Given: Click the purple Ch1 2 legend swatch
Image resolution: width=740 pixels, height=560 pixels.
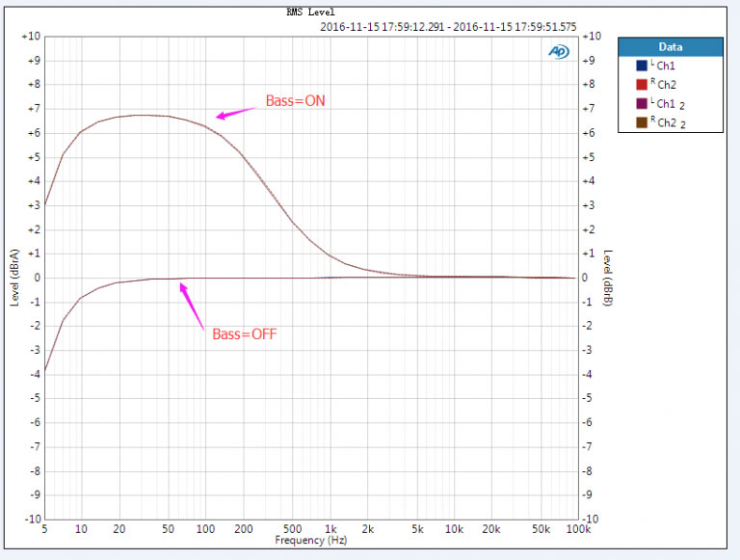Looking at the screenshot, I should 641,103.
